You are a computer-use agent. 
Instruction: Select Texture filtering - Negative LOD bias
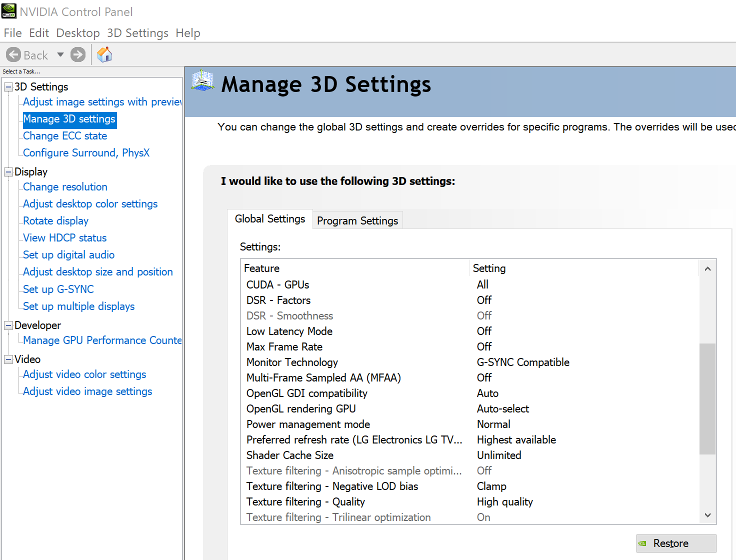click(x=469, y=486)
